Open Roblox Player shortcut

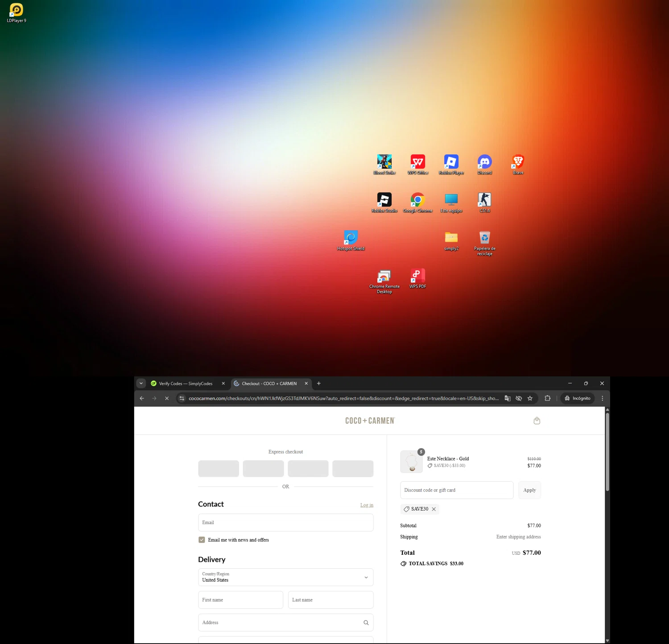451,165
